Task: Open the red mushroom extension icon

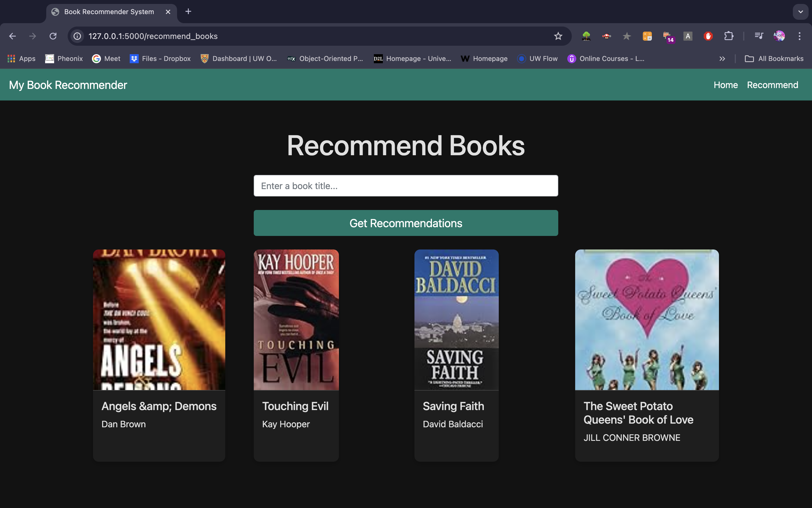Action: (607, 36)
